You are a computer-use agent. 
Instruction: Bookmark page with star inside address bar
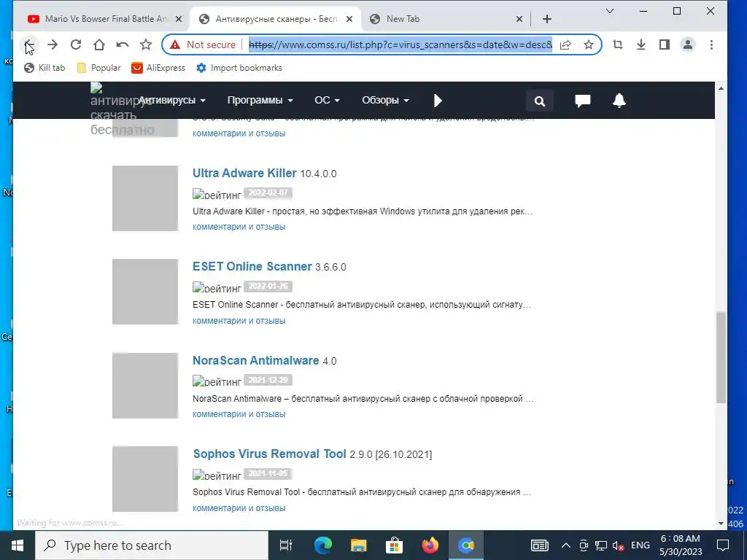click(589, 44)
